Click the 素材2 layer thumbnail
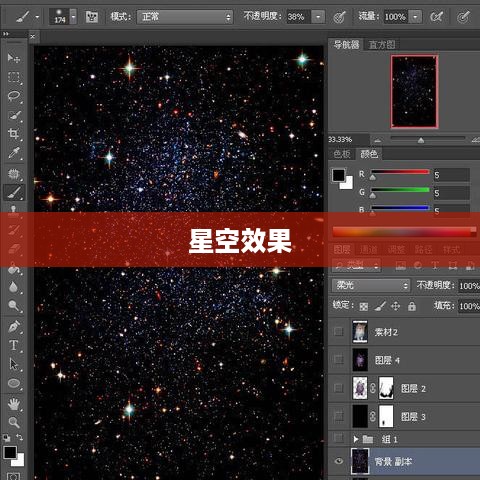Image resolution: width=480 pixels, height=480 pixels. pyautogui.click(x=360, y=332)
